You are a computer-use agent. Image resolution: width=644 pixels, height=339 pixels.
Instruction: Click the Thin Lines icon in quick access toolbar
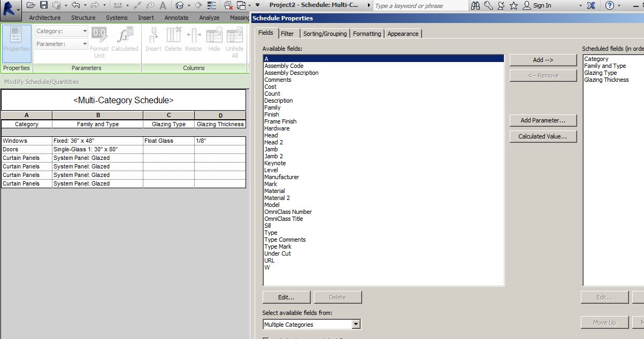(x=212, y=5)
